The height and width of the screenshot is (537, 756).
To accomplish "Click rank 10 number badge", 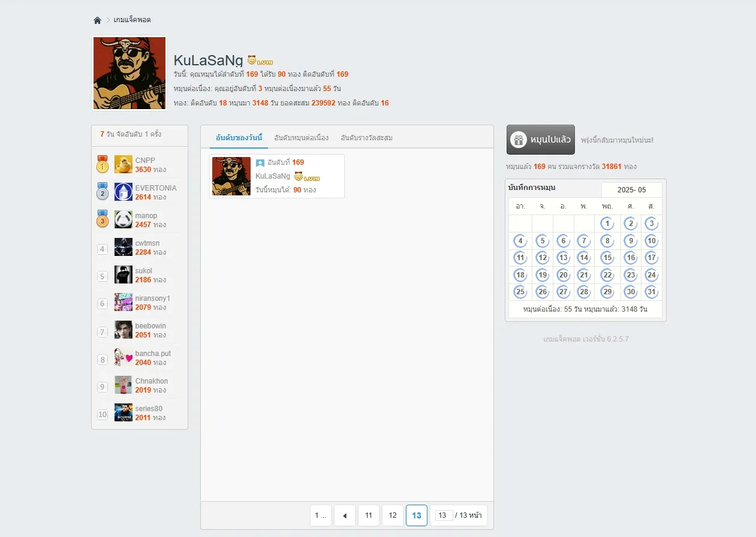I will click(103, 414).
